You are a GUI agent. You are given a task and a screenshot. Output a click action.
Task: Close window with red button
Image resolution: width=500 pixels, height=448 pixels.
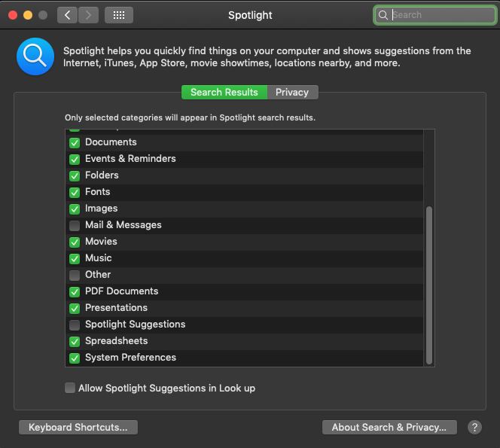13,15
